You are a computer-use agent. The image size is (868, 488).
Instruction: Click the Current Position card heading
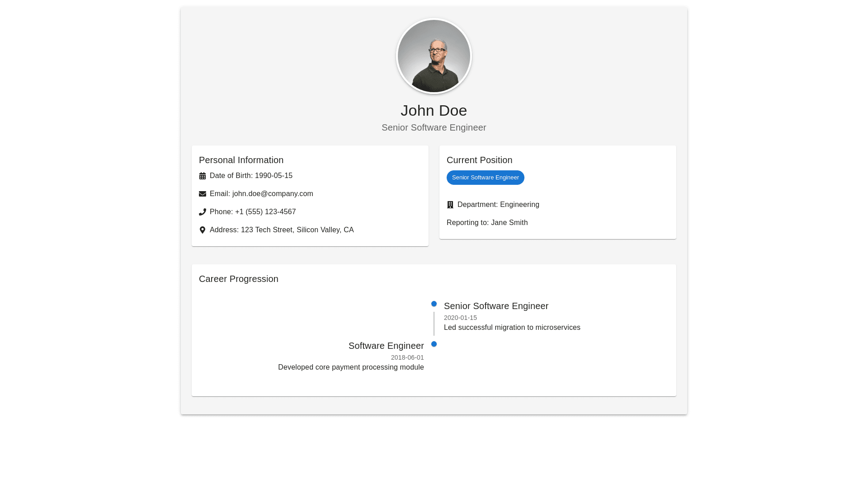coord(479,160)
